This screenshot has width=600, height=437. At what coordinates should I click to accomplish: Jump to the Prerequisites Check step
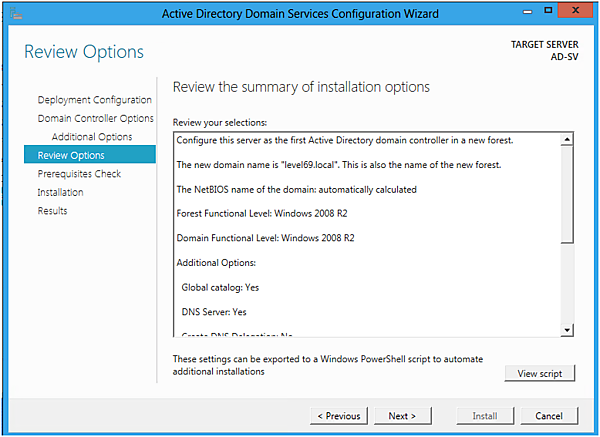pyautogui.click(x=79, y=174)
